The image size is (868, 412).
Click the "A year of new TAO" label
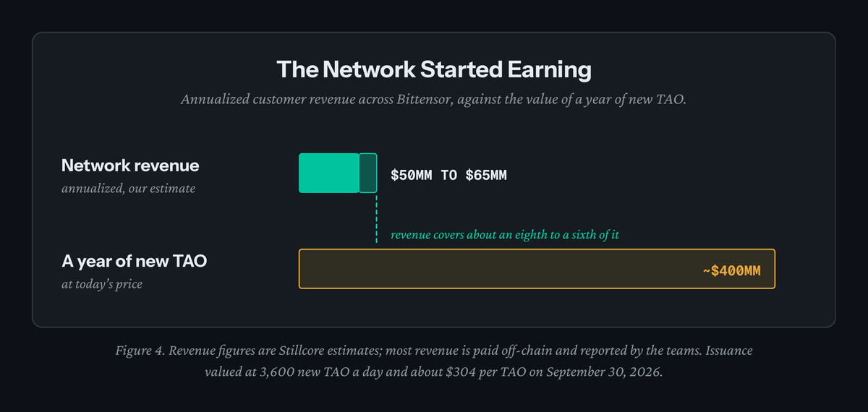tap(134, 261)
